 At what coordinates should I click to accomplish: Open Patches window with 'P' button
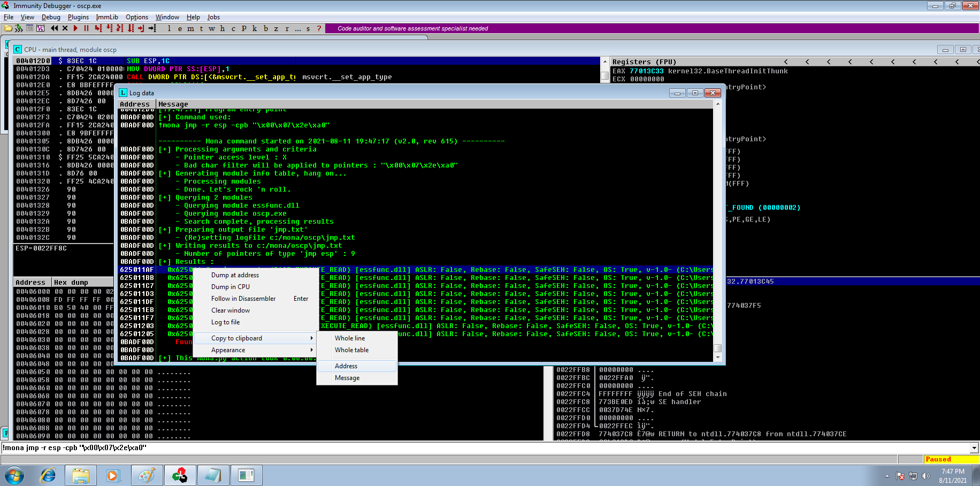pos(244,28)
